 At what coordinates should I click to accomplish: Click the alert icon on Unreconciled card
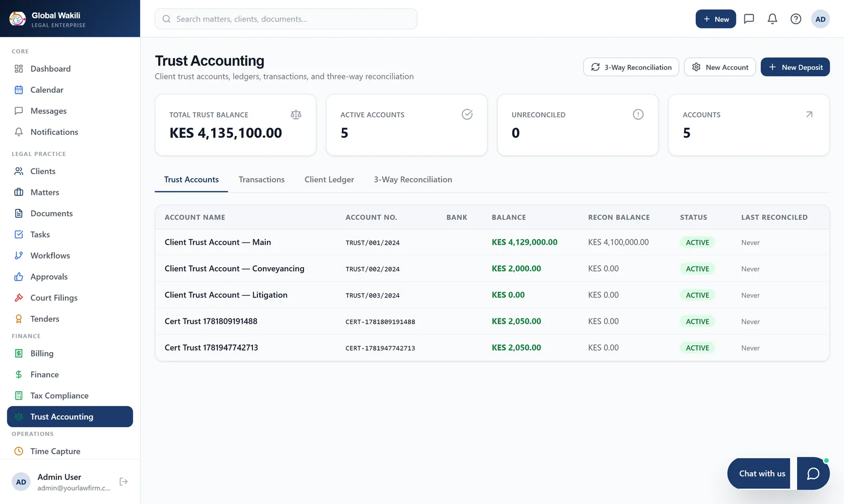click(638, 114)
